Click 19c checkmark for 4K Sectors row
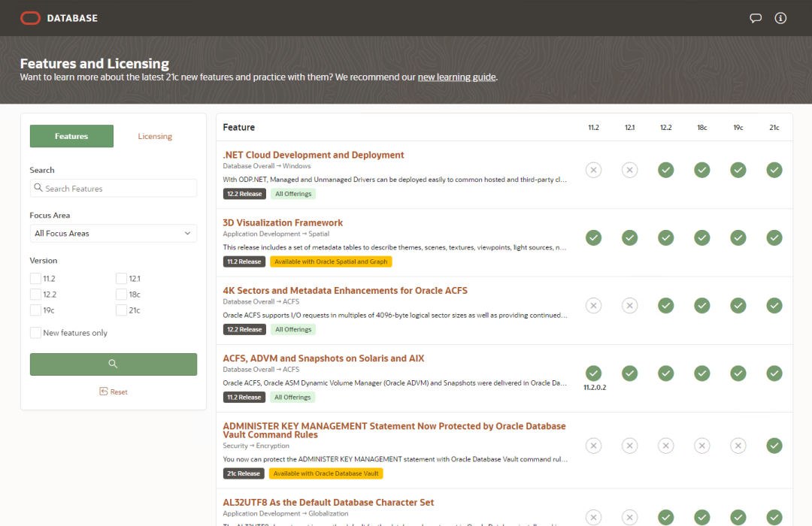 point(738,305)
